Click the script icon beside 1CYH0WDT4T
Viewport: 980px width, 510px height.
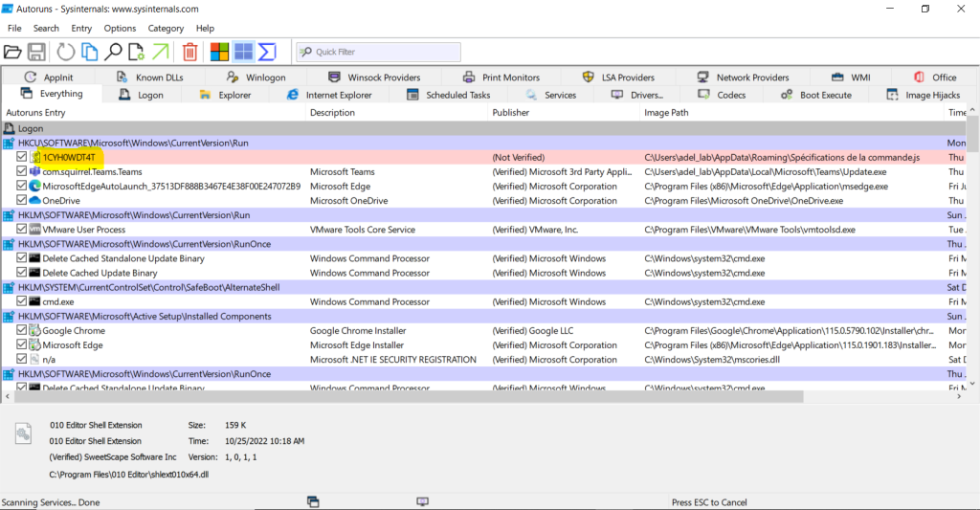click(x=35, y=157)
